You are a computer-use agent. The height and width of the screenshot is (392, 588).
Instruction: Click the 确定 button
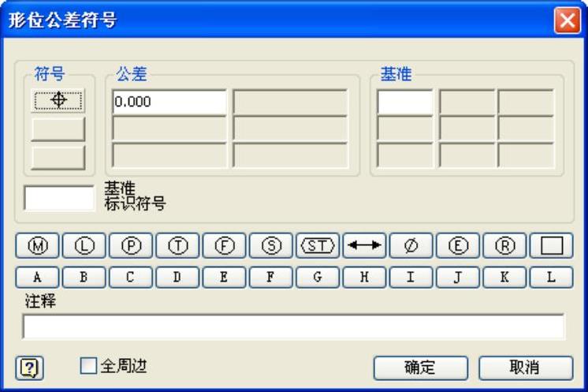point(421,368)
